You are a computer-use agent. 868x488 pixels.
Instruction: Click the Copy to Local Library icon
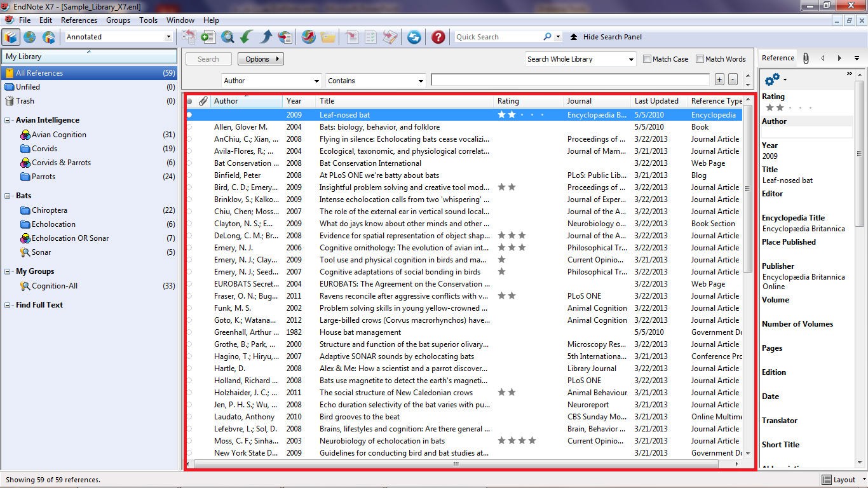point(189,37)
